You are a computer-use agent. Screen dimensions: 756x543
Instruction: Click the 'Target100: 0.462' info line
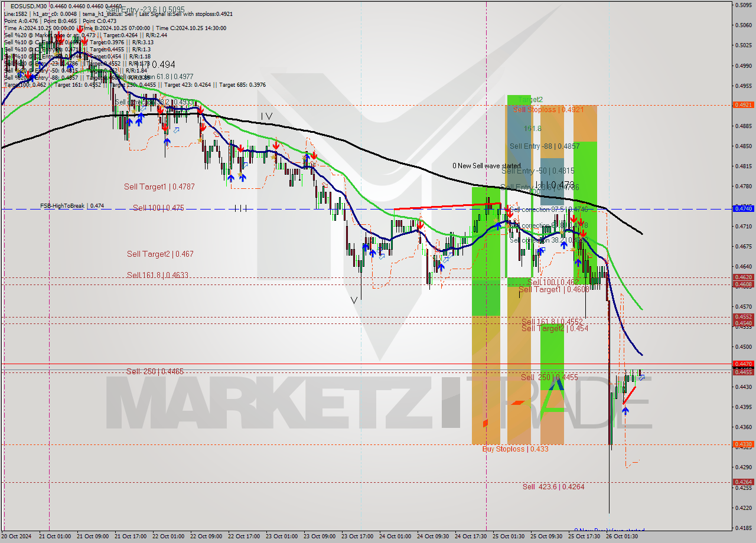point(25,84)
